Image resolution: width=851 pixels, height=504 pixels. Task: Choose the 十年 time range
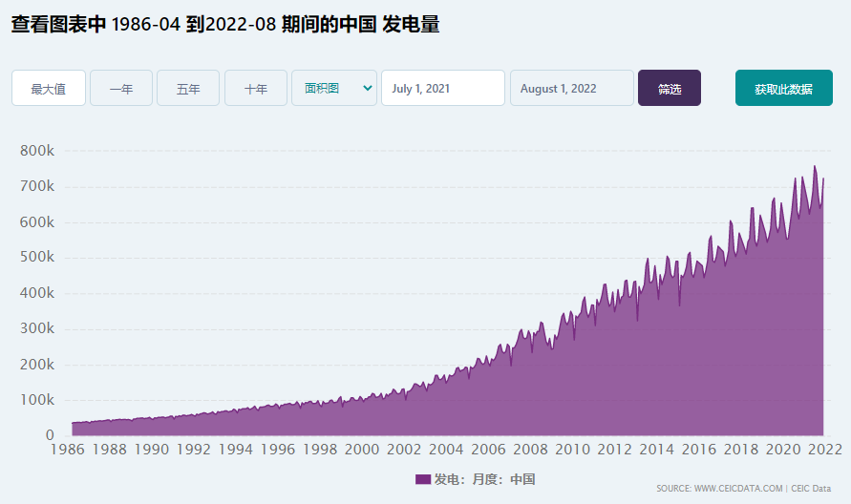tap(256, 89)
